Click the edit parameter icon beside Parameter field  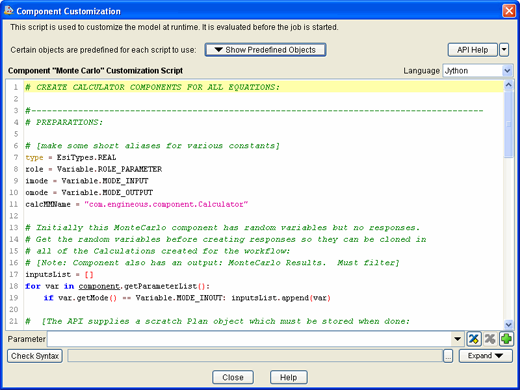coord(473,339)
